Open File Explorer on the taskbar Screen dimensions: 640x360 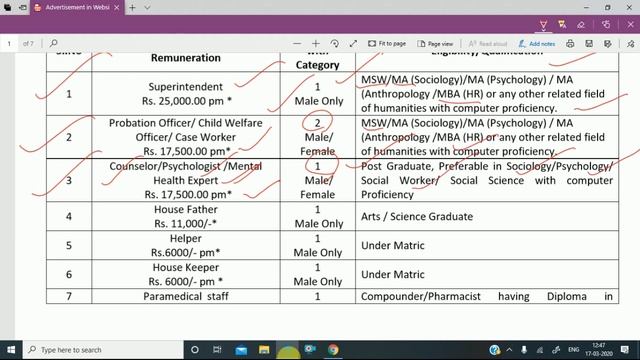264,350
